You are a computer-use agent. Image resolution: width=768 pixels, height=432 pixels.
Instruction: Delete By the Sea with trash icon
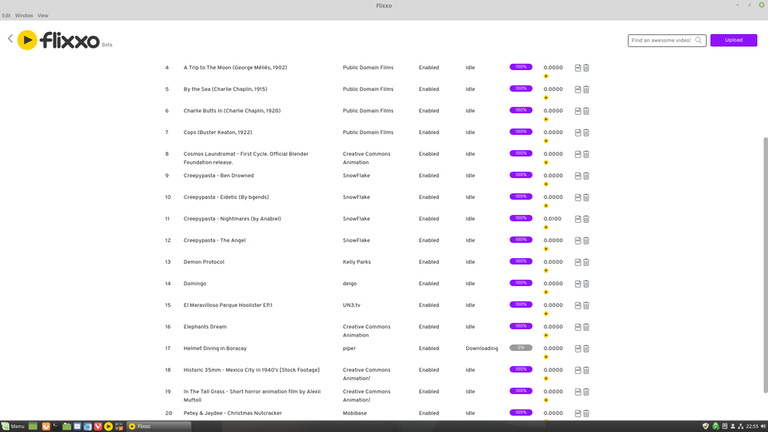click(586, 90)
